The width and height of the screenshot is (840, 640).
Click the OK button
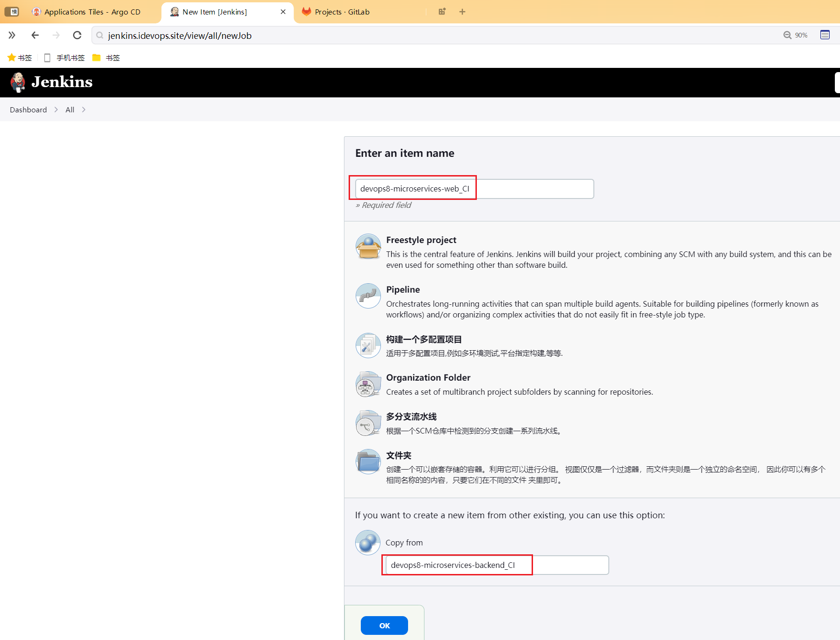pyautogui.click(x=384, y=625)
